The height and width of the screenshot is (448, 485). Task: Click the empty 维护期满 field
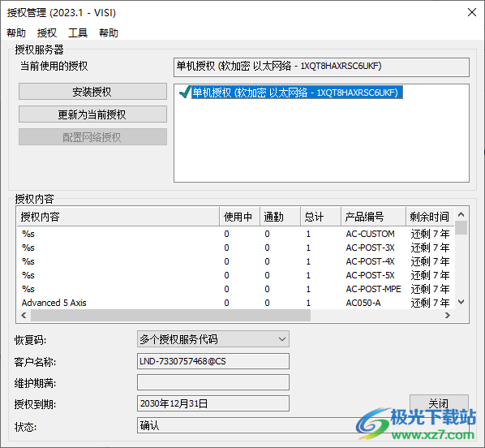(x=213, y=382)
